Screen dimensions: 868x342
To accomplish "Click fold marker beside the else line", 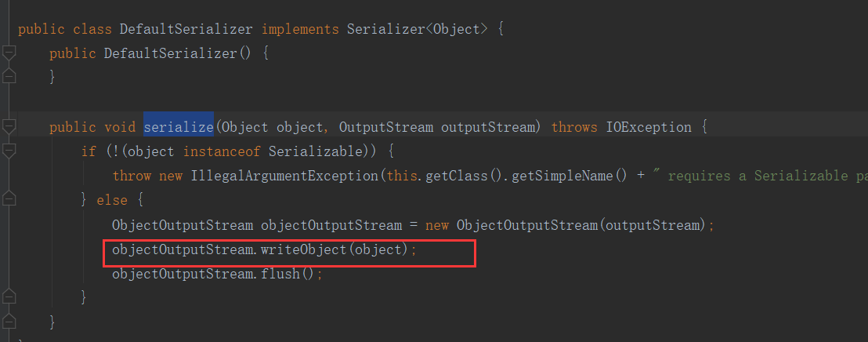I will 9,200.
